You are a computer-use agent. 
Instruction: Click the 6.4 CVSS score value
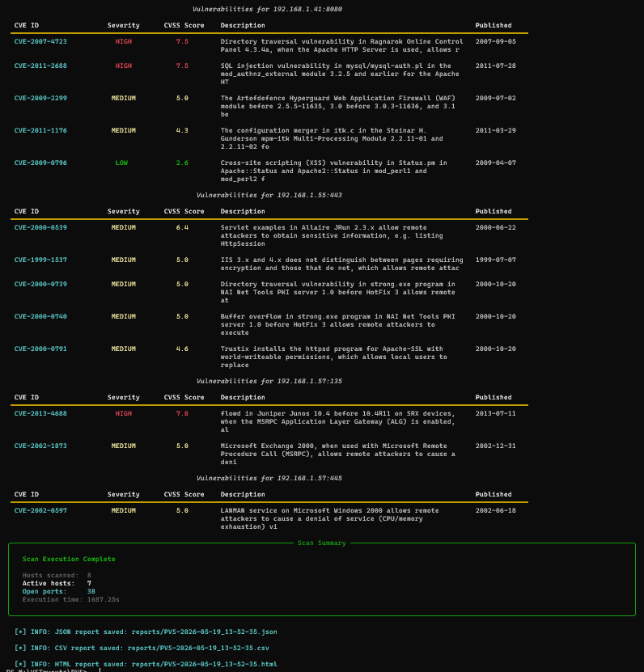tap(182, 227)
